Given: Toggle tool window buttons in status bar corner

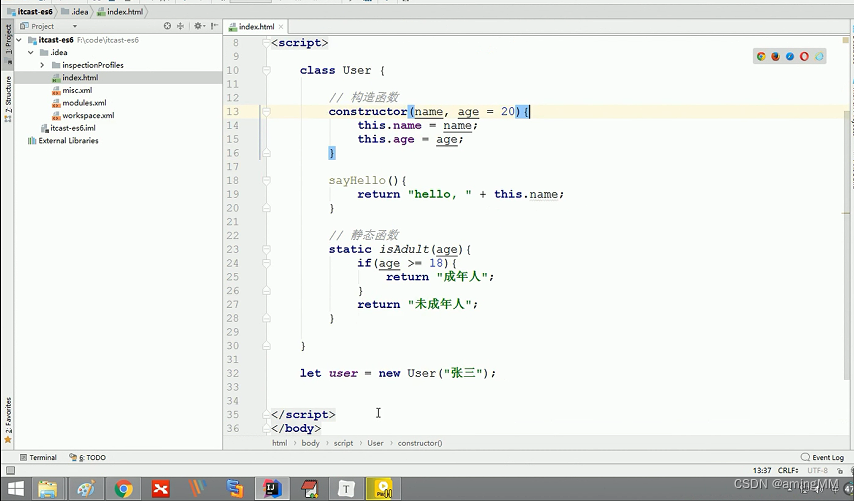Looking at the screenshot, I should click(10, 471).
